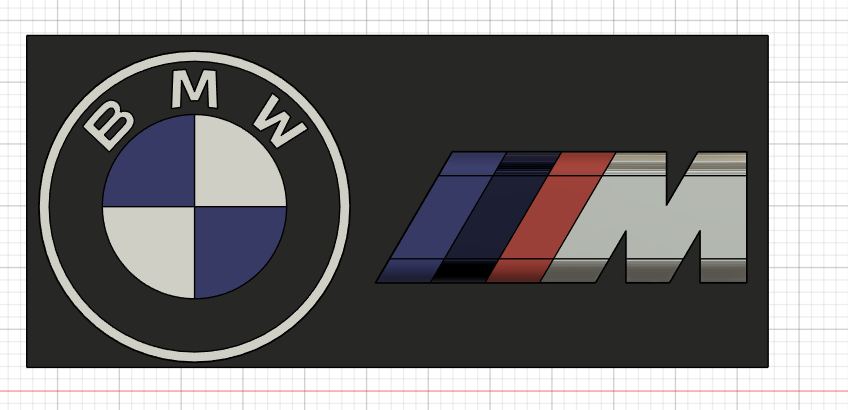Image resolution: width=848 pixels, height=410 pixels.
Task: Click the top bevel of the dark navy stripe
Action: [528, 164]
